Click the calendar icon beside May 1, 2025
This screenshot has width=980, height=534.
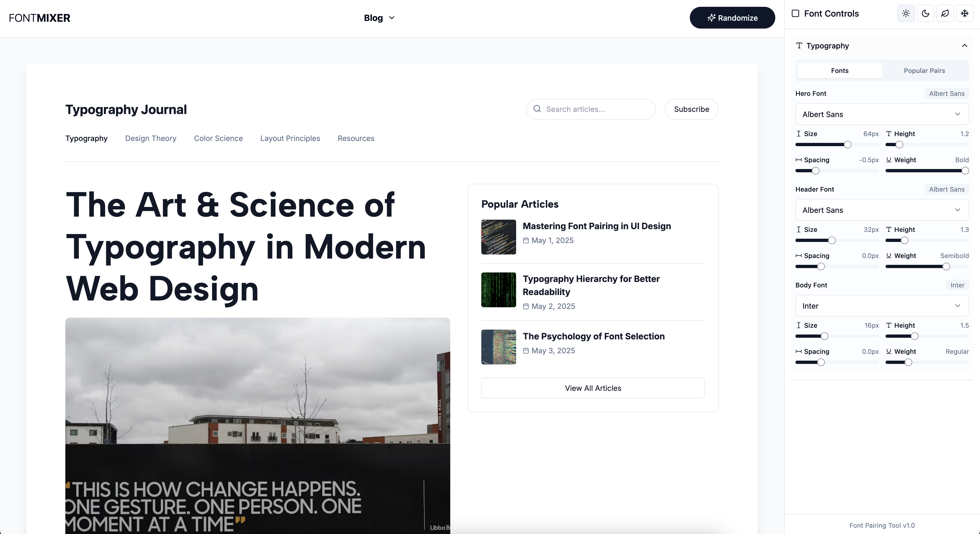526,240
